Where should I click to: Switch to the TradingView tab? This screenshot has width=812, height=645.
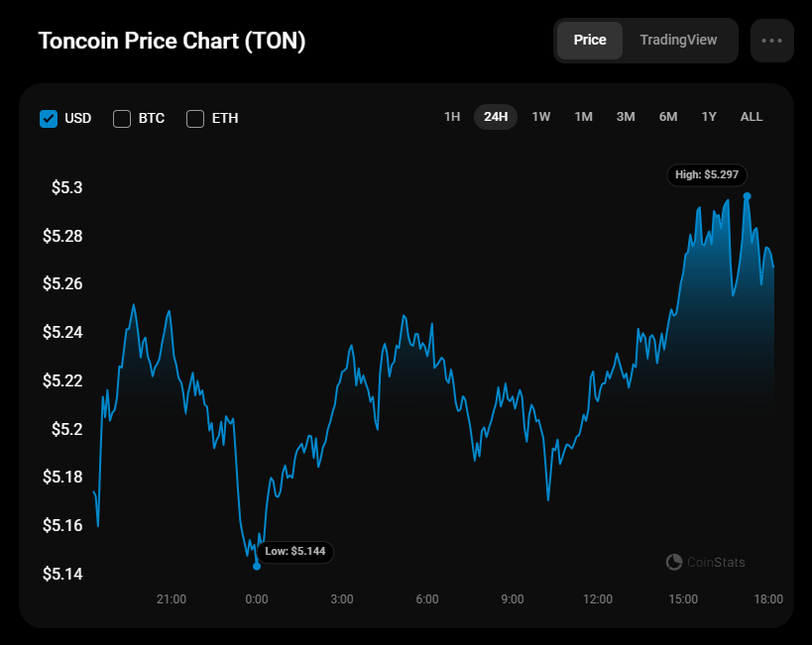click(x=678, y=41)
